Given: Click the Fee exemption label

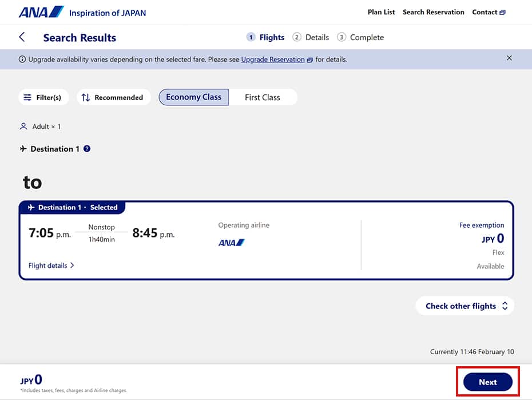Looking at the screenshot, I should [x=482, y=225].
